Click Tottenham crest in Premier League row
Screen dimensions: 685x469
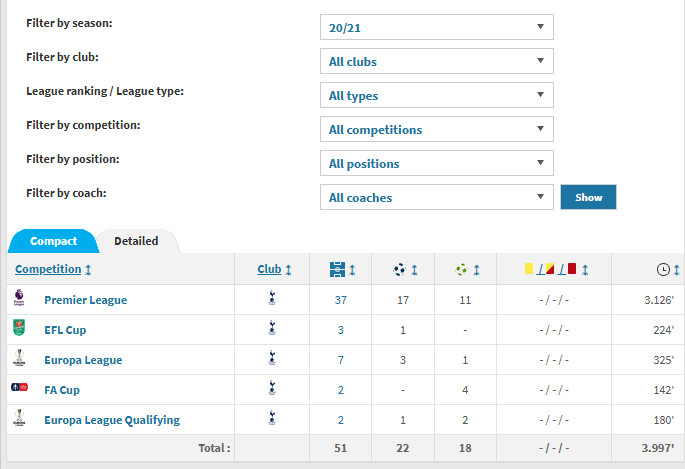(x=271, y=299)
